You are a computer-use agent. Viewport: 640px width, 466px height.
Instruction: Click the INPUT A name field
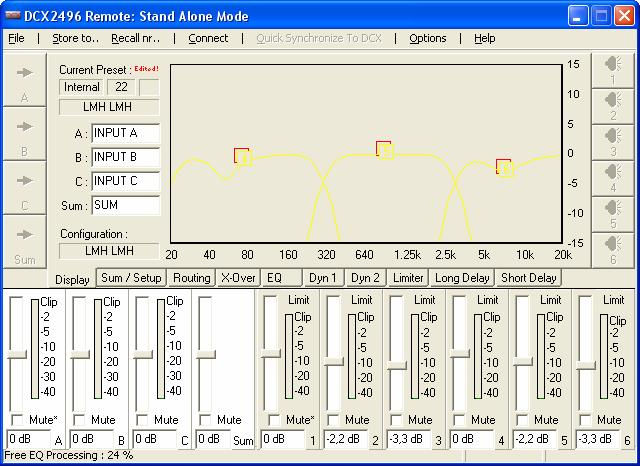coord(126,133)
